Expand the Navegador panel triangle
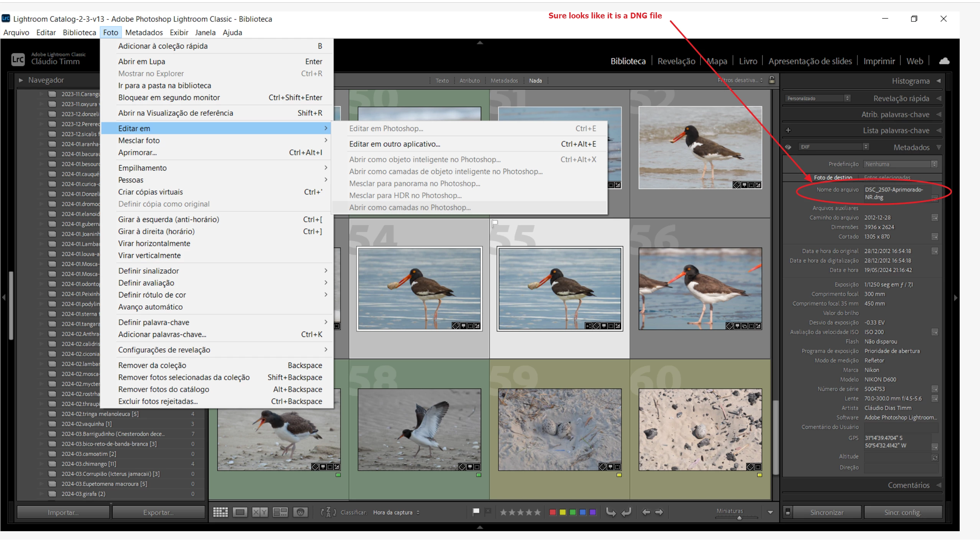 tap(21, 80)
